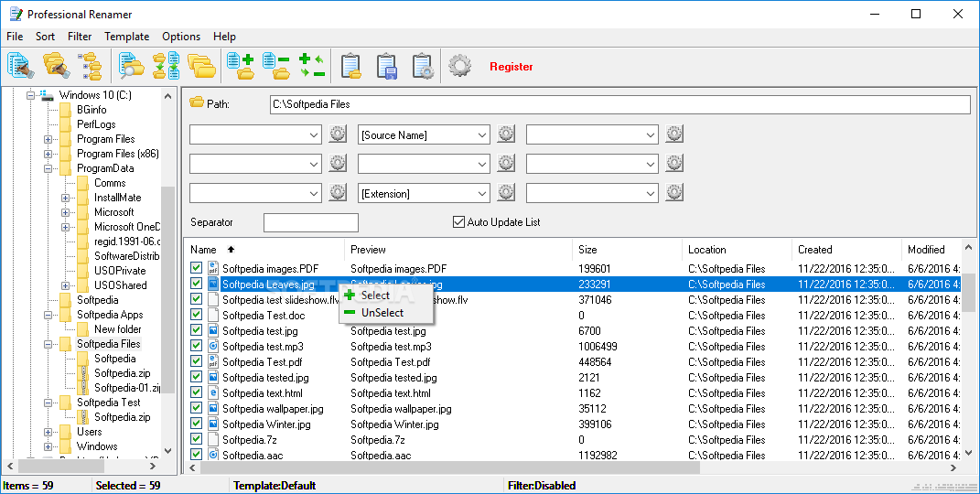Click the stacked folders toolbar icon

(x=202, y=66)
